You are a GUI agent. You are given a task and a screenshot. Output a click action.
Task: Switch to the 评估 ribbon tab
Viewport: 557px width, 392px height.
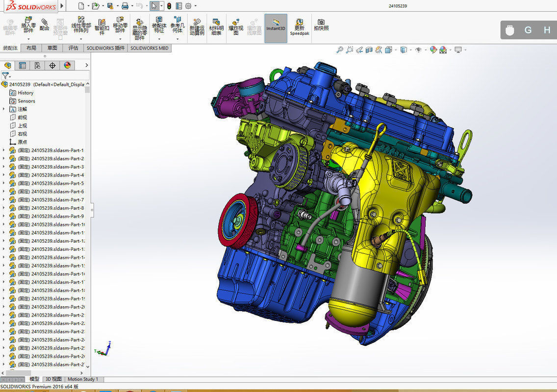(x=73, y=48)
